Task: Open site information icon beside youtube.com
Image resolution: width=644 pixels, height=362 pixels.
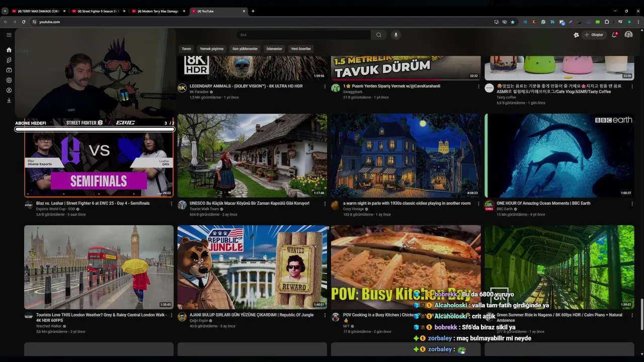Action: 34,22
